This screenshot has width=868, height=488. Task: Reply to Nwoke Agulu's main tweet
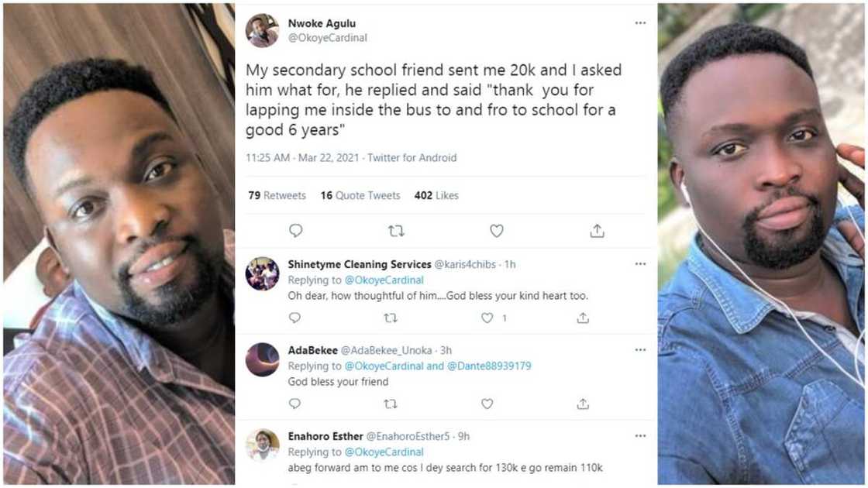click(295, 231)
